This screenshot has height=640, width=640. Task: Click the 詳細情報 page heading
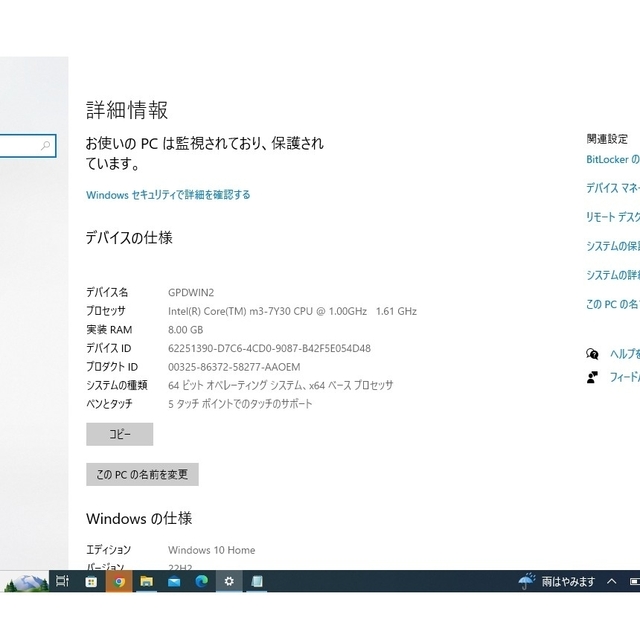(127, 110)
